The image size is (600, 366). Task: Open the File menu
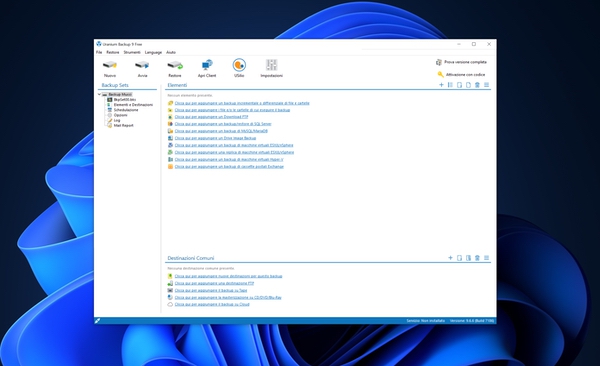[99, 52]
